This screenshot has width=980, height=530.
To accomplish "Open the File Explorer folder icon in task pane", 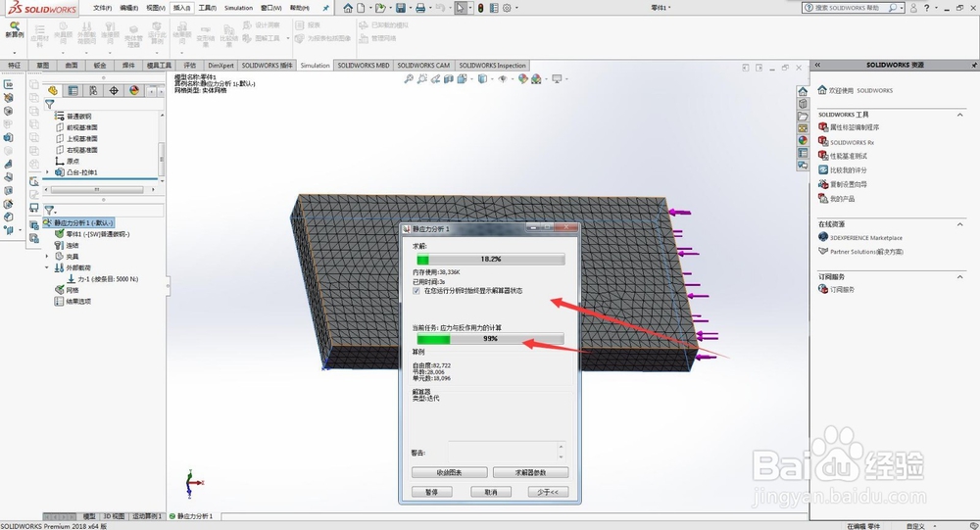I will (804, 117).
